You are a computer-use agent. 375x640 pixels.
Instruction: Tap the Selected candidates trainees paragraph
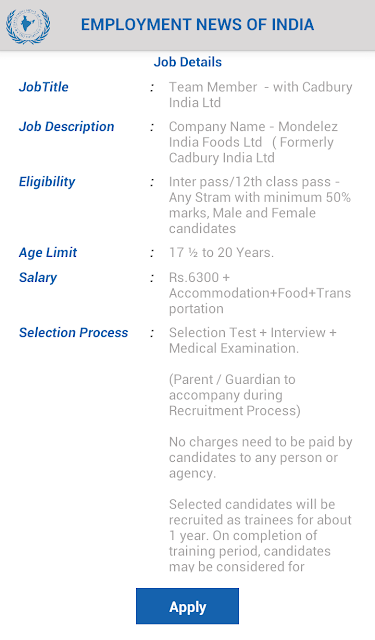click(260, 535)
